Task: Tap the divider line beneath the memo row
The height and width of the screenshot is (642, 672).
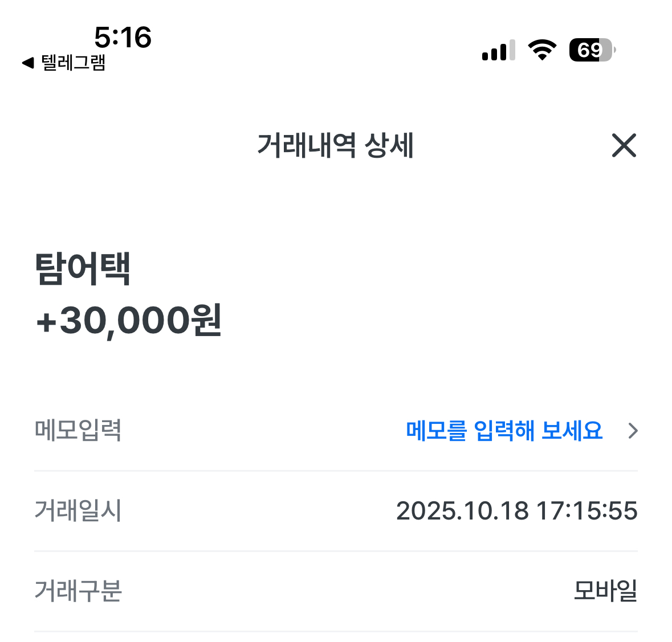Action: (x=336, y=471)
